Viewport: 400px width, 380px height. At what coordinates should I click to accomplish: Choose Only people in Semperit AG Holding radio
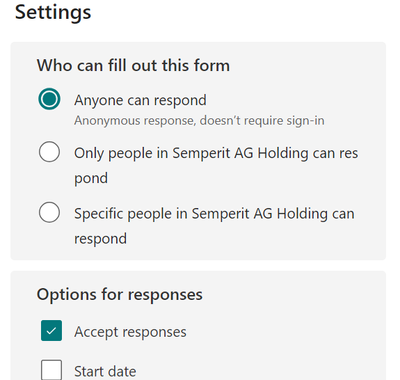point(49,152)
